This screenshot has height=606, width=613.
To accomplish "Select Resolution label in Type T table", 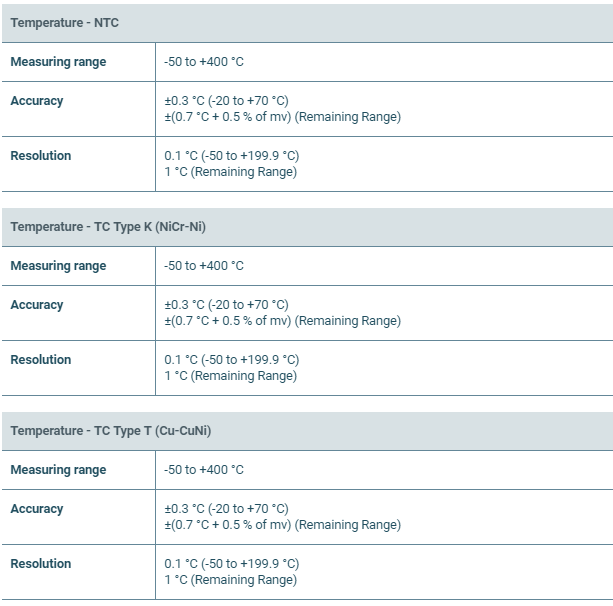I will pyautogui.click(x=41, y=564).
